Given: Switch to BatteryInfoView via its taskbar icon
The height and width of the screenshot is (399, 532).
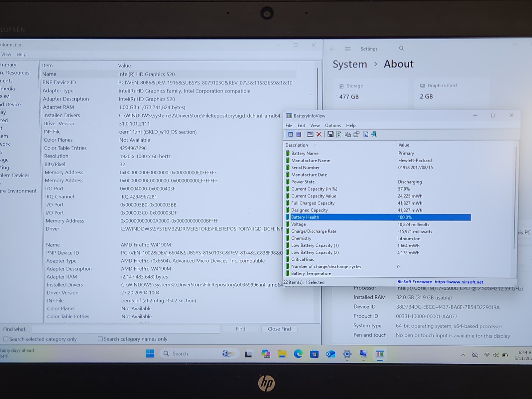Looking at the screenshot, I should click(380, 354).
